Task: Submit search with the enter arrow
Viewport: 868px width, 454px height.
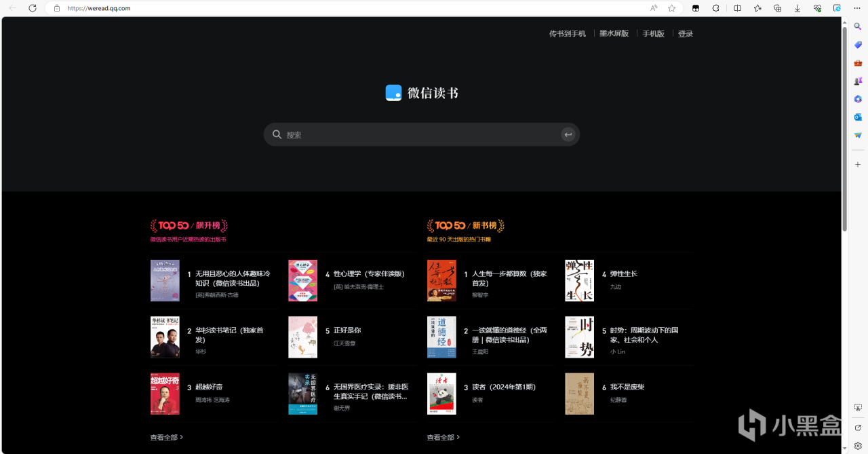Action: tap(568, 134)
